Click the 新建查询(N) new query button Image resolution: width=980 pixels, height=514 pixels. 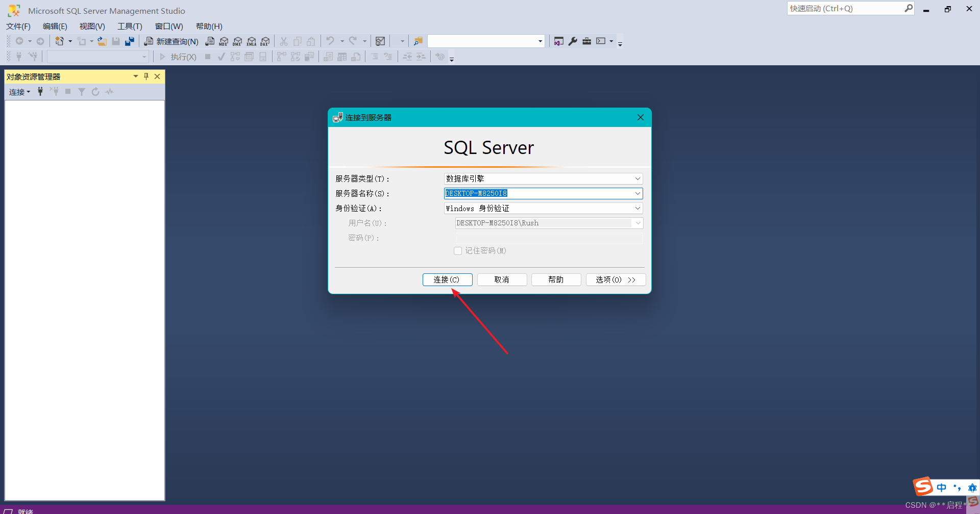(171, 41)
